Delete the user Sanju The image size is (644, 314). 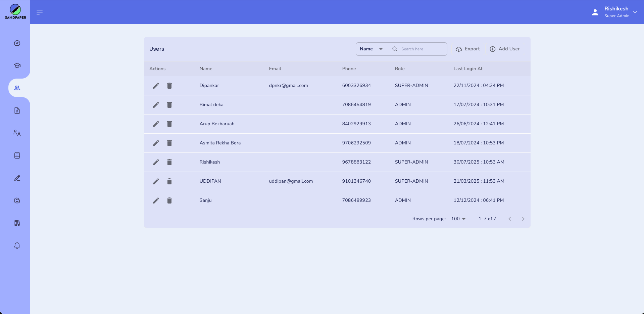click(169, 200)
